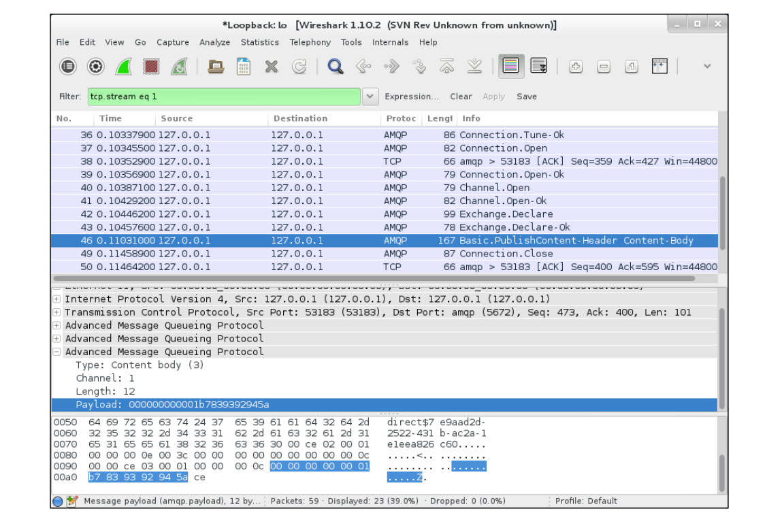This screenshot has width=767, height=532.
Task: Go to packet number icon
Action: tap(419, 66)
